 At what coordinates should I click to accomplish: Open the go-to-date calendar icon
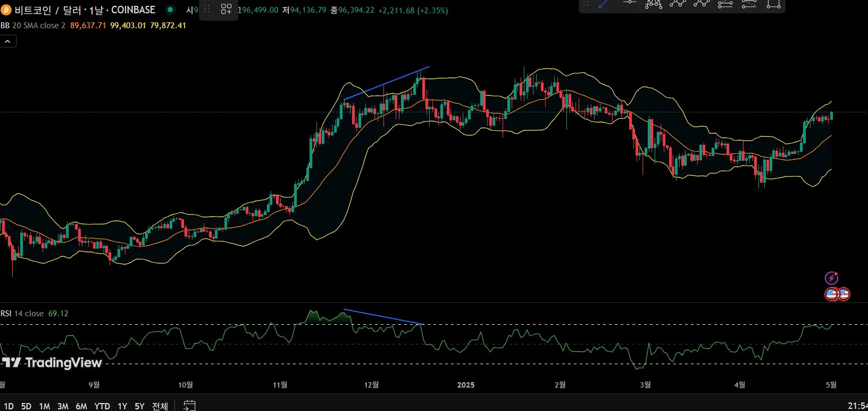point(189,406)
